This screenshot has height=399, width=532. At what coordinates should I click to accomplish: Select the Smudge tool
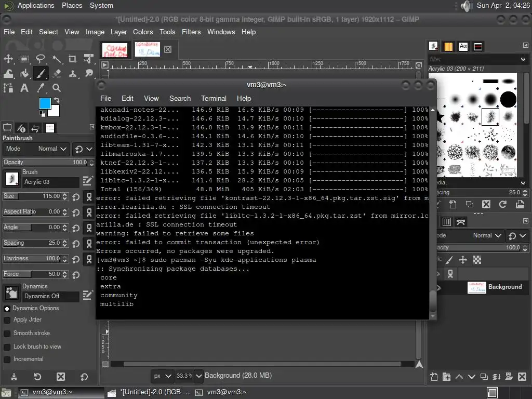(89, 73)
